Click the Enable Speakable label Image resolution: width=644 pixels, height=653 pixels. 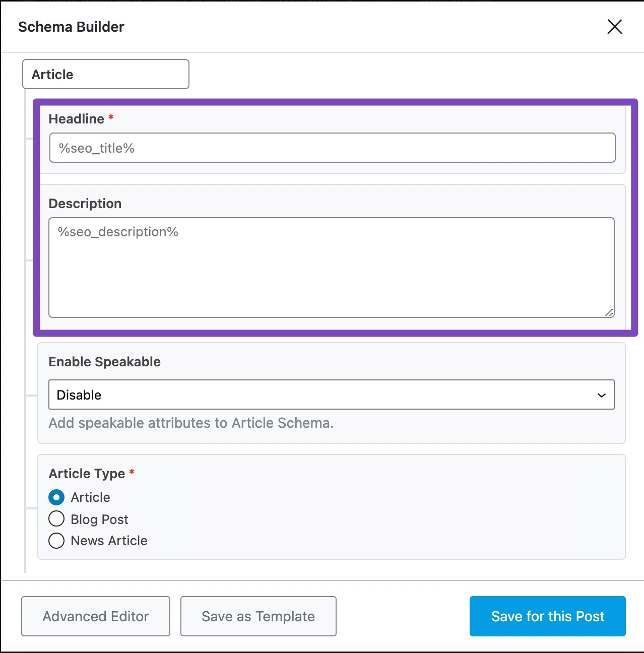pos(104,362)
